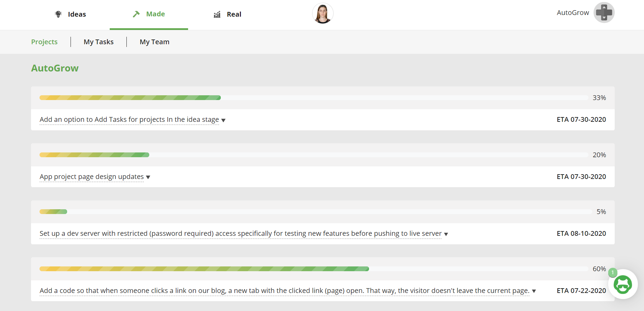Click the 33% progress bar

click(313, 98)
